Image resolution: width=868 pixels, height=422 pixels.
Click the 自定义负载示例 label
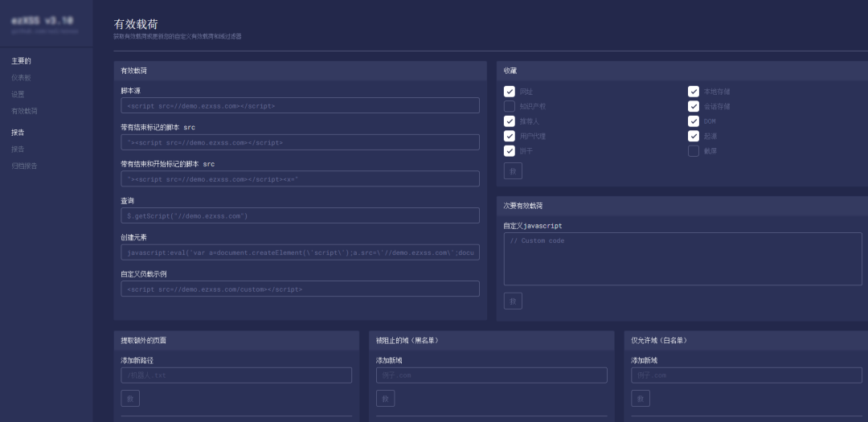[144, 274]
